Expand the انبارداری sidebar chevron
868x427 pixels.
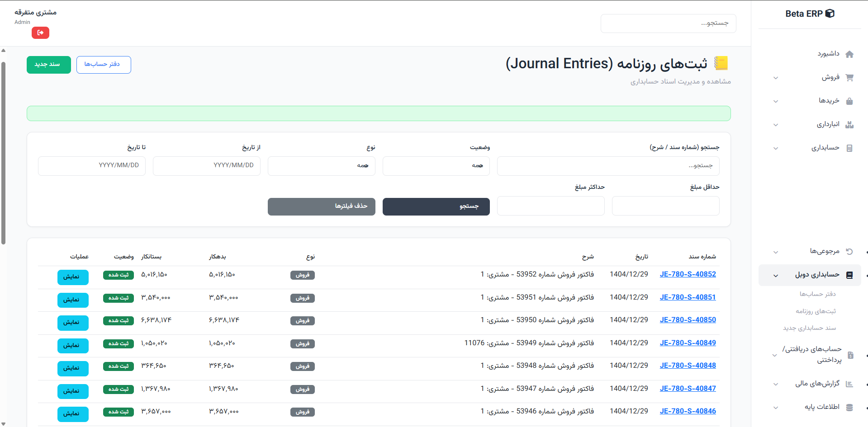776,125
